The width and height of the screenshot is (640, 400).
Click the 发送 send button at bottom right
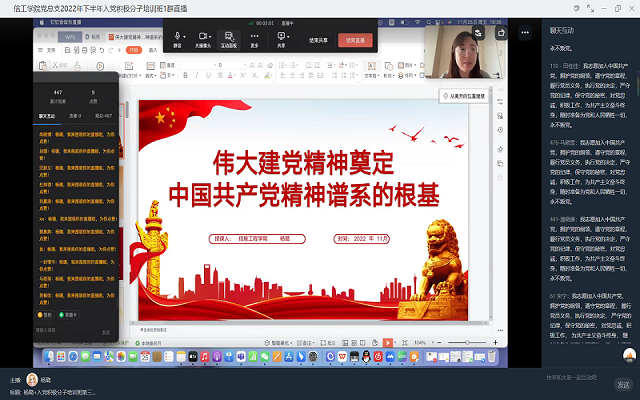[623, 385]
